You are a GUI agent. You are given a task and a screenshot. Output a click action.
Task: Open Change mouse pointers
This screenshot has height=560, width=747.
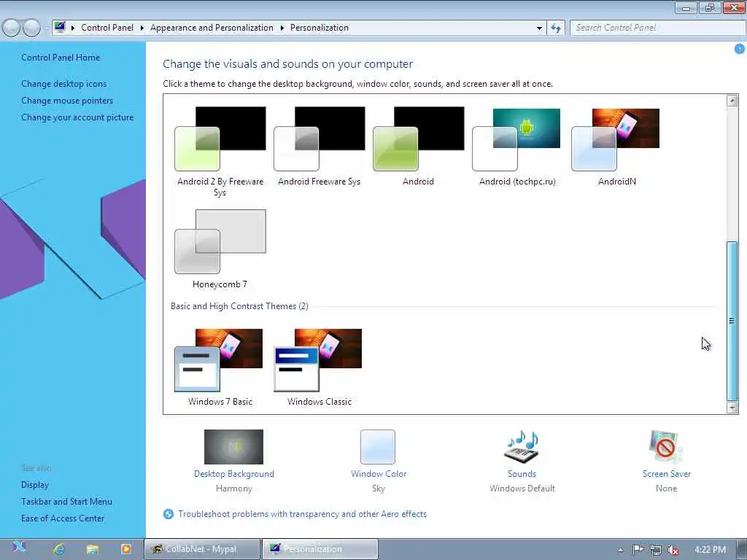(x=67, y=101)
